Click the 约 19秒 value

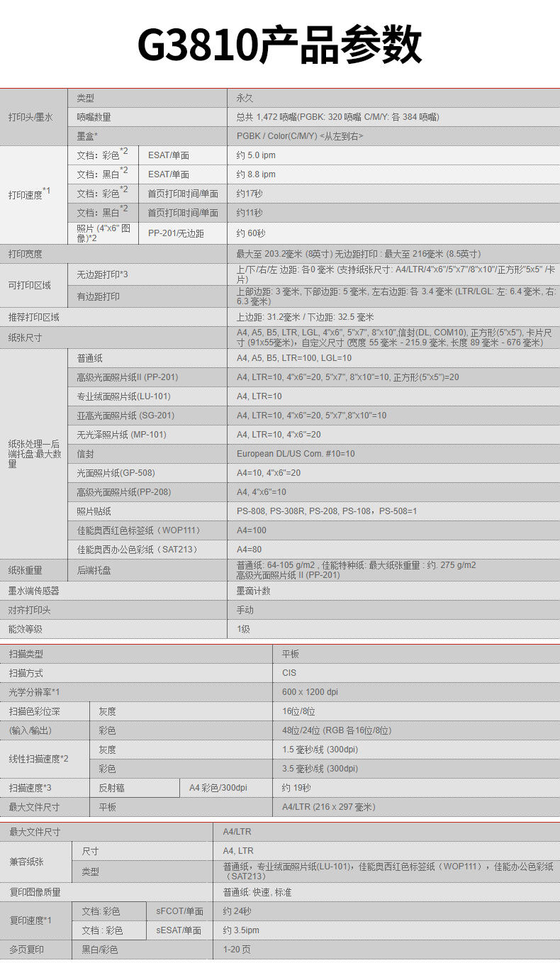click(x=296, y=788)
